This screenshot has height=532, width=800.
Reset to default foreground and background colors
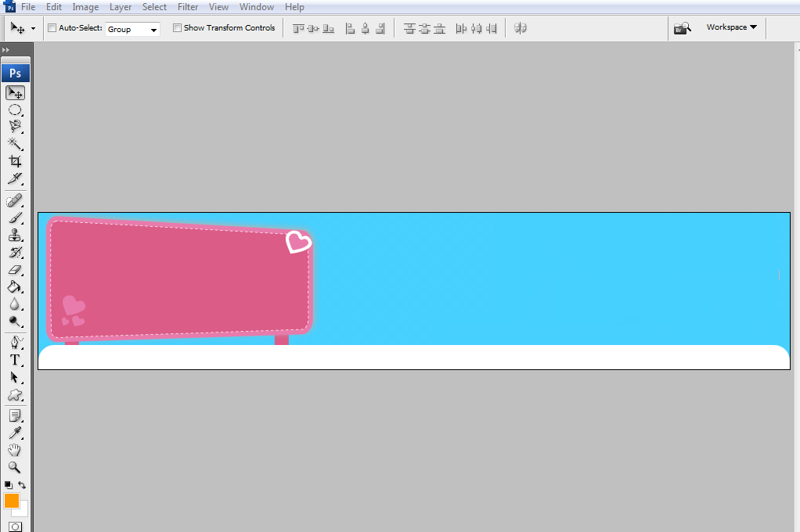(8, 484)
